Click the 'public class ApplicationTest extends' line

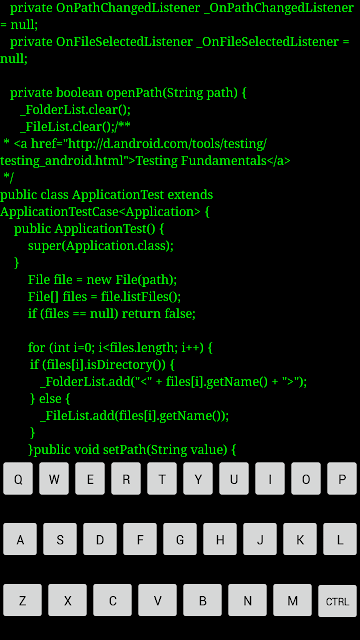click(107, 195)
